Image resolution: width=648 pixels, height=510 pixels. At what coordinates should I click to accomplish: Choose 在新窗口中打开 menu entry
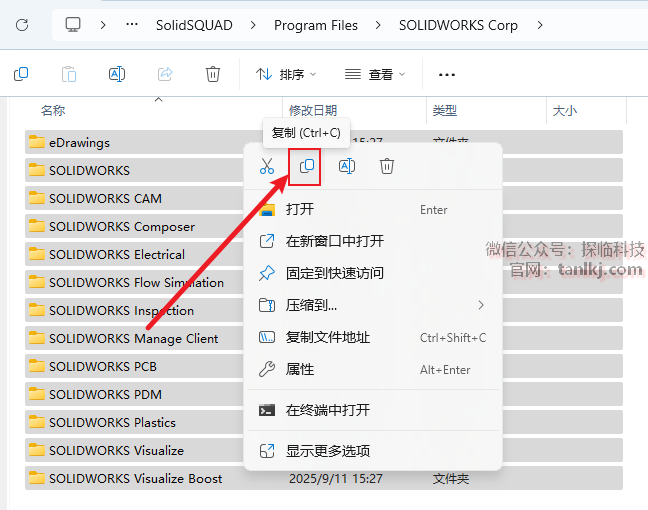[373, 241]
